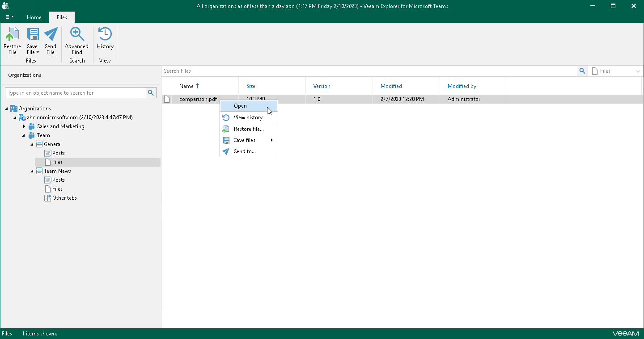The width and height of the screenshot is (644, 339).
Task: Click the search magnifier in Organizations panel
Action: (151, 93)
